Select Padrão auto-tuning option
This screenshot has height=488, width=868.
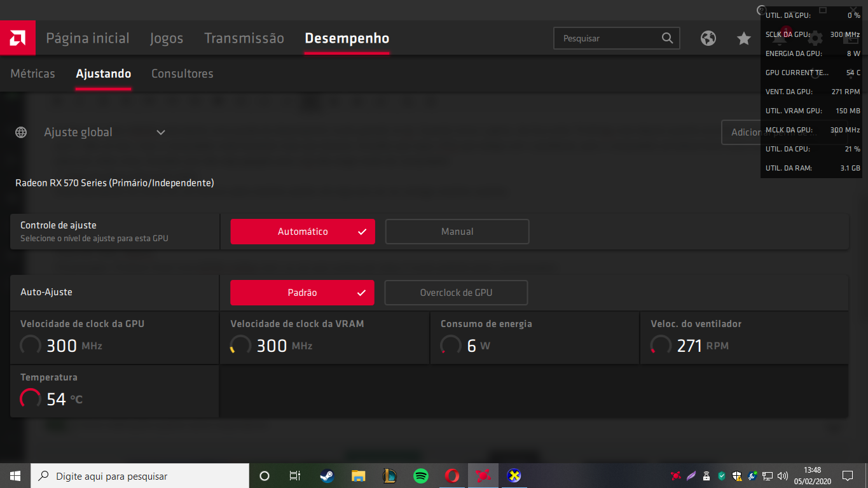302,293
